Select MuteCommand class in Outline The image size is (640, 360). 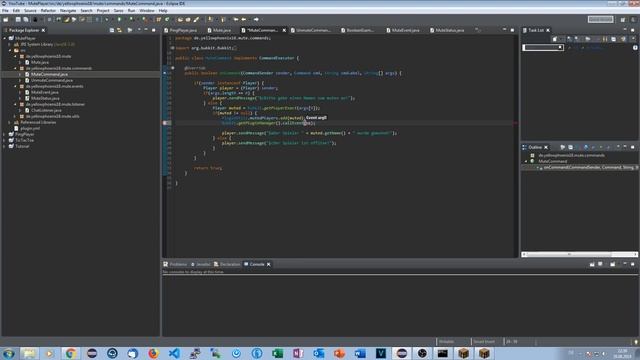[552, 161]
